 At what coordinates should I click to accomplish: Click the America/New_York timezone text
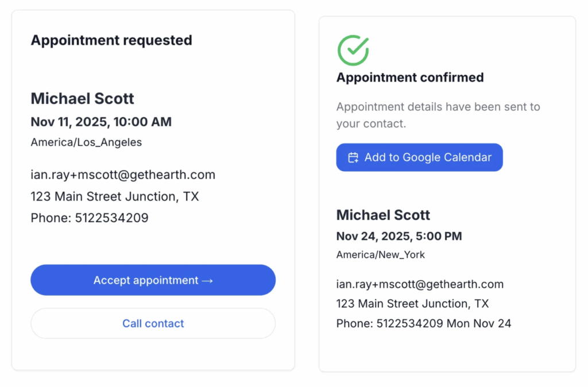(x=381, y=254)
